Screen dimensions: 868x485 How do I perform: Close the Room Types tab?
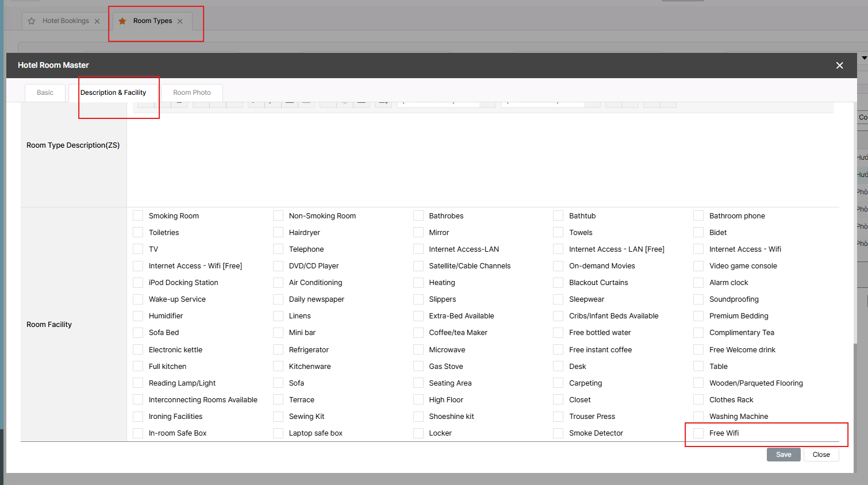(180, 21)
